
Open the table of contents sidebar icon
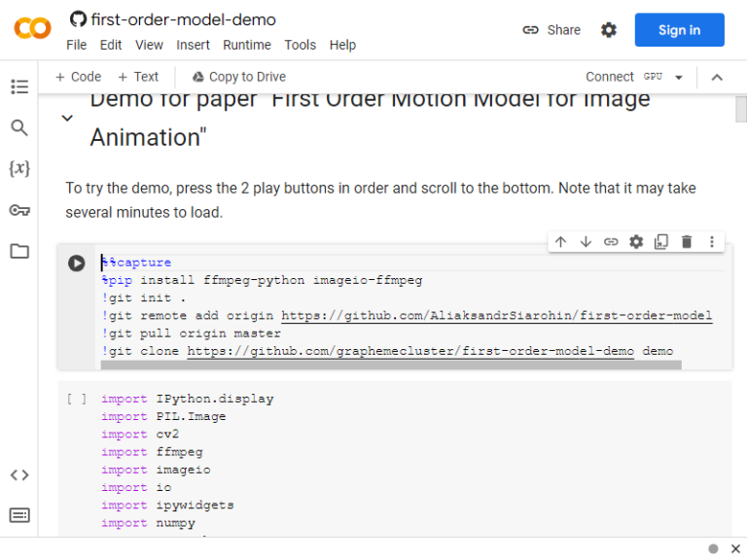[19, 87]
